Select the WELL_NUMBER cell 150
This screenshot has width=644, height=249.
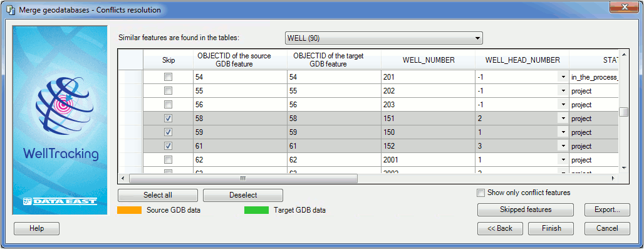(428, 132)
